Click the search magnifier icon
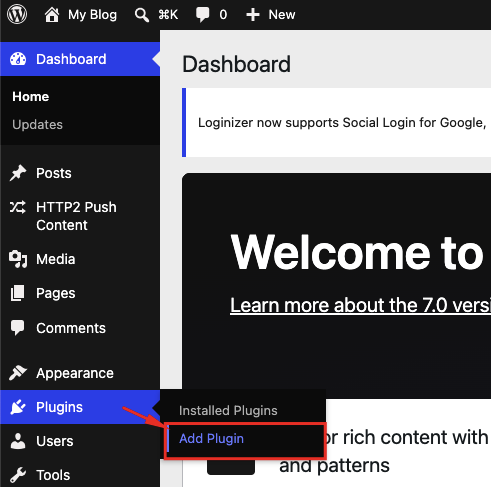This screenshot has height=487, width=491. click(x=141, y=15)
